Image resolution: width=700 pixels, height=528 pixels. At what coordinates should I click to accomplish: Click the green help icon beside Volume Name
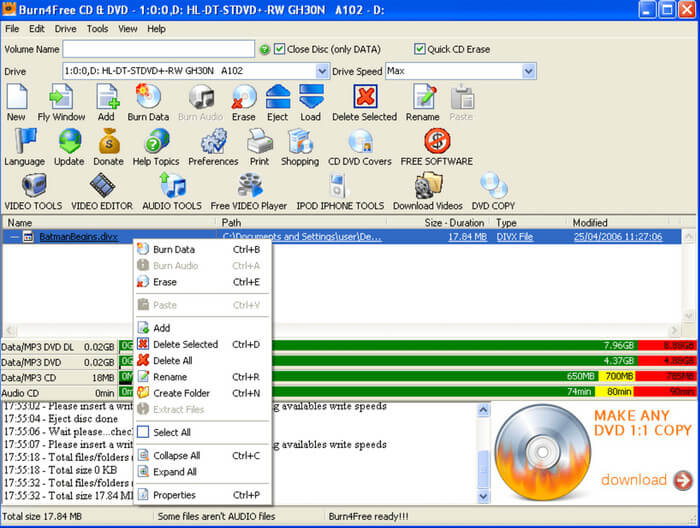265,50
